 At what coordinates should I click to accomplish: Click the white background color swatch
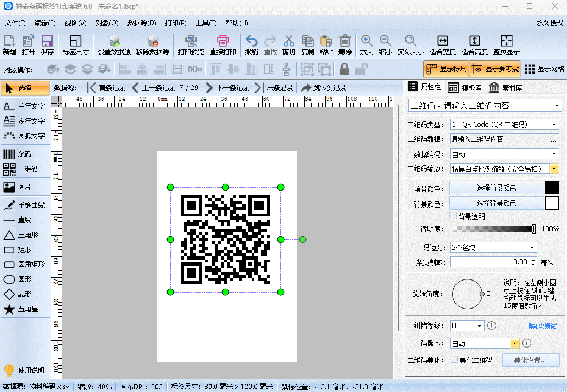(x=552, y=203)
